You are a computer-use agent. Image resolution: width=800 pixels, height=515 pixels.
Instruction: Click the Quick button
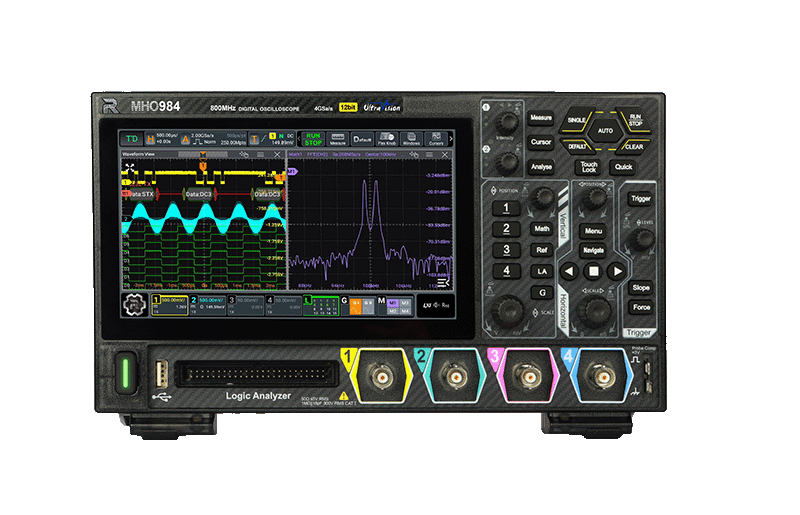coord(623,167)
